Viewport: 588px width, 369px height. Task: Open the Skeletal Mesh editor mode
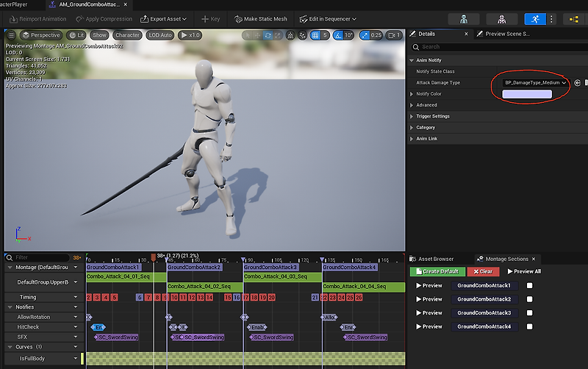502,19
